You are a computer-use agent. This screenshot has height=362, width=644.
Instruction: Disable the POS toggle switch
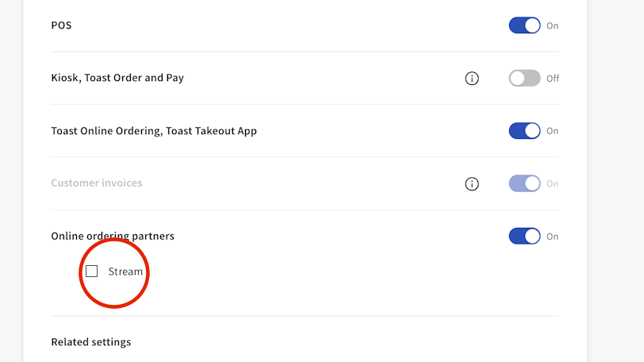click(x=524, y=25)
